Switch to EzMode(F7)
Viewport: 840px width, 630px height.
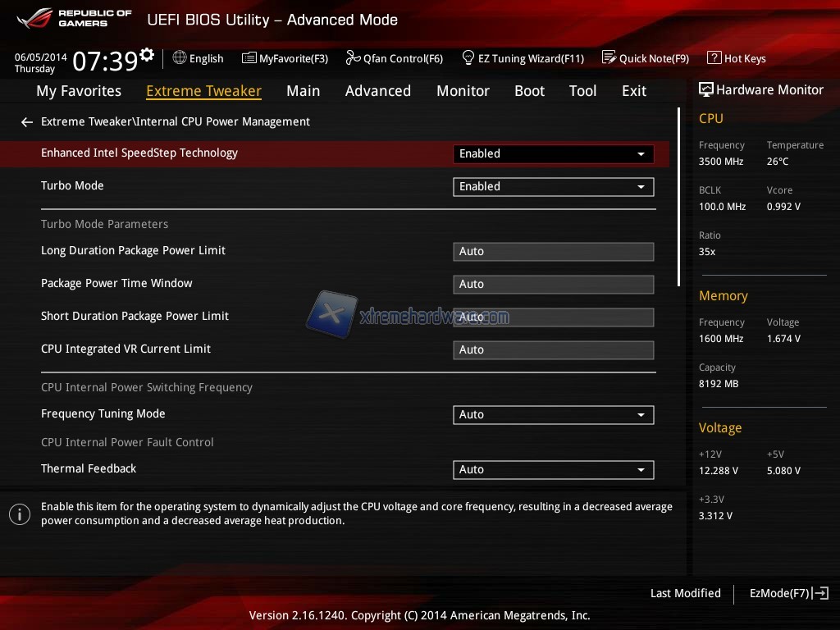pos(788,593)
